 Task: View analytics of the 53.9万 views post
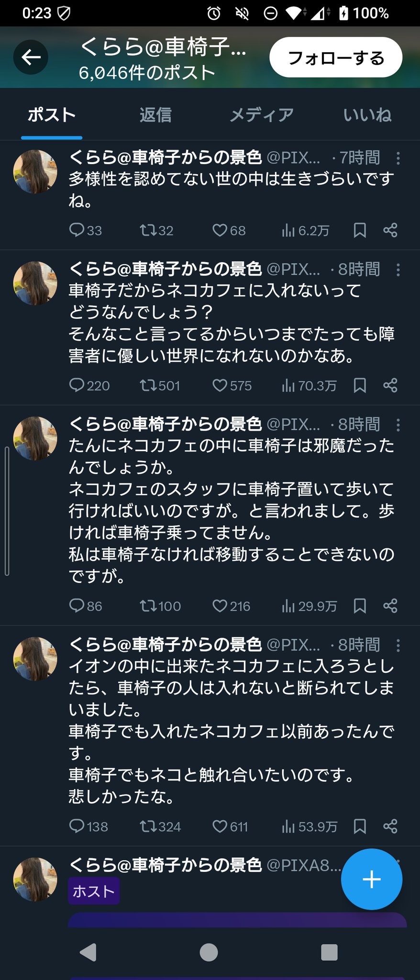tap(288, 826)
